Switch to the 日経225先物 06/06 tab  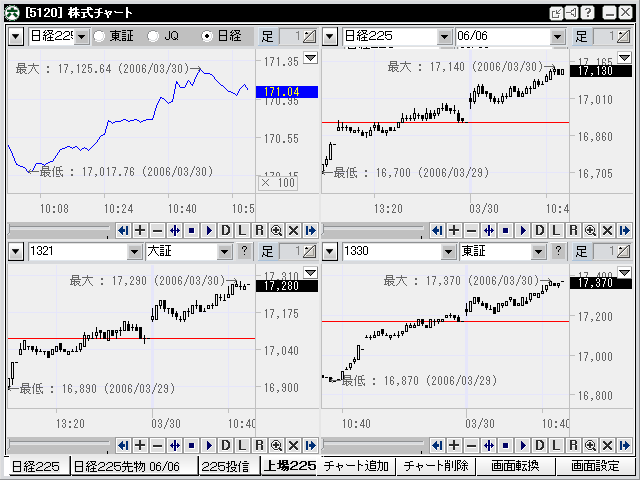click(134, 466)
